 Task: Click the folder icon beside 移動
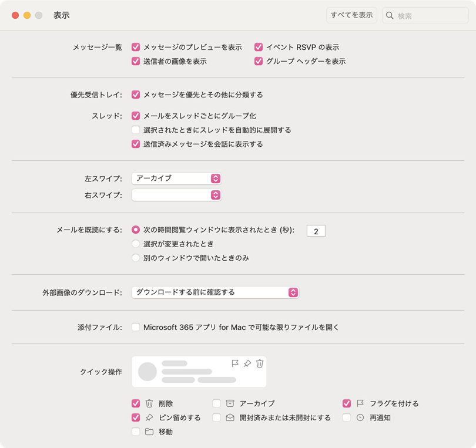tap(149, 432)
